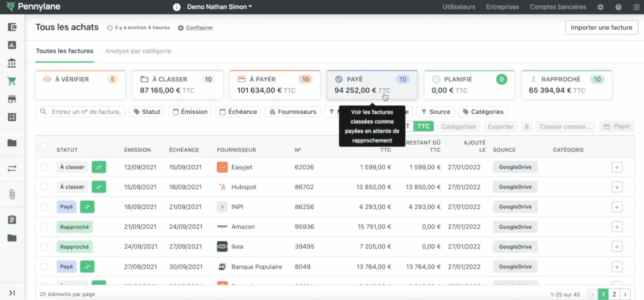The image size is (644, 300).
Task: Click the help question mark icon
Action: (618, 7)
